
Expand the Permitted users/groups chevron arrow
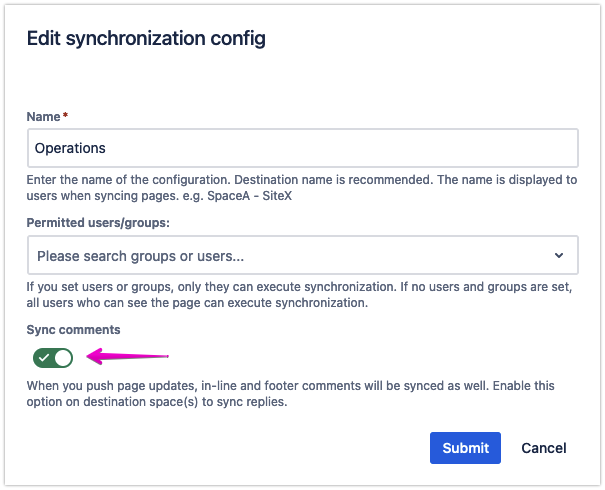(558, 255)
